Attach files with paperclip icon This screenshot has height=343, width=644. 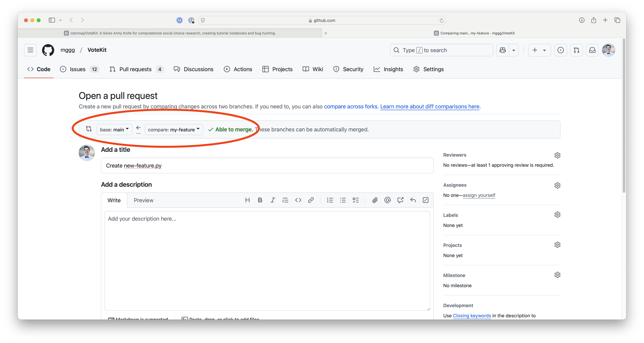click(375, 200)
